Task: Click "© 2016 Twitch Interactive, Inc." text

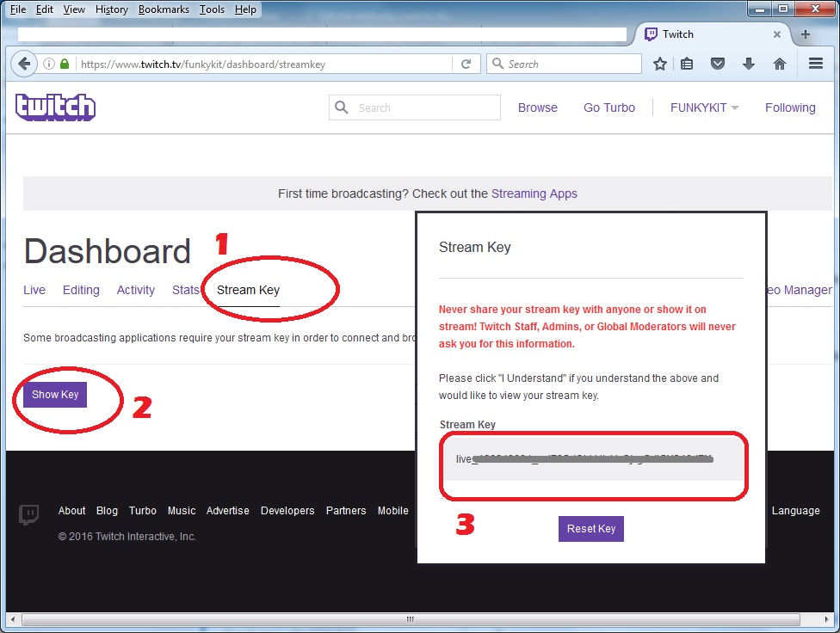Action: click(127, 536)
